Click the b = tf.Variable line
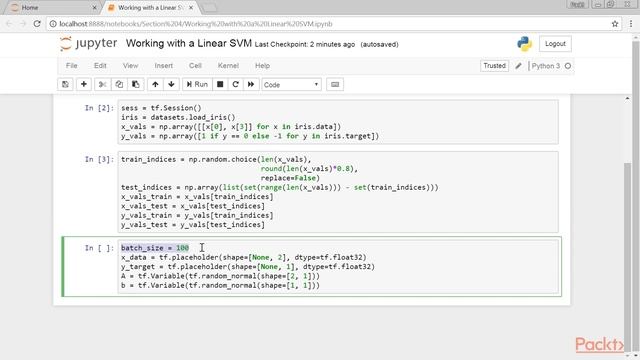Screen dimensions: 640x360 (220, 285)
